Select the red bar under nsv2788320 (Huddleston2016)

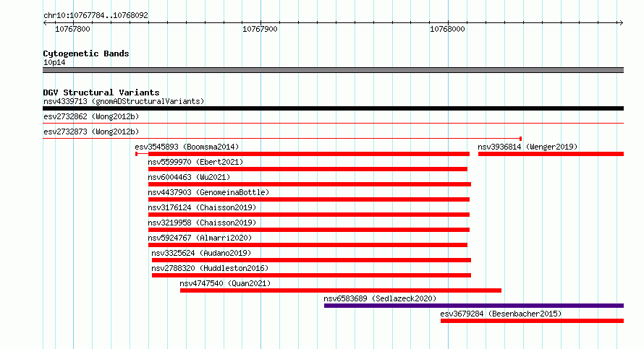tap(311, 275)
